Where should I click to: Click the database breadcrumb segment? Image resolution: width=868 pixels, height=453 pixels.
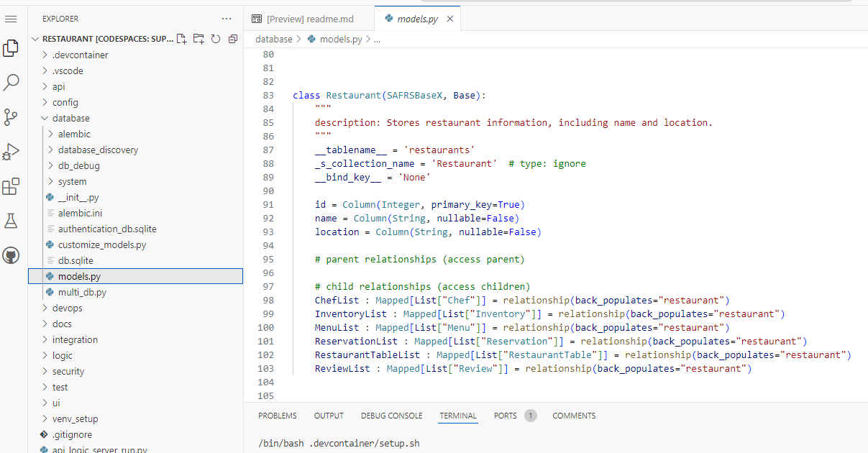[273, 40]
